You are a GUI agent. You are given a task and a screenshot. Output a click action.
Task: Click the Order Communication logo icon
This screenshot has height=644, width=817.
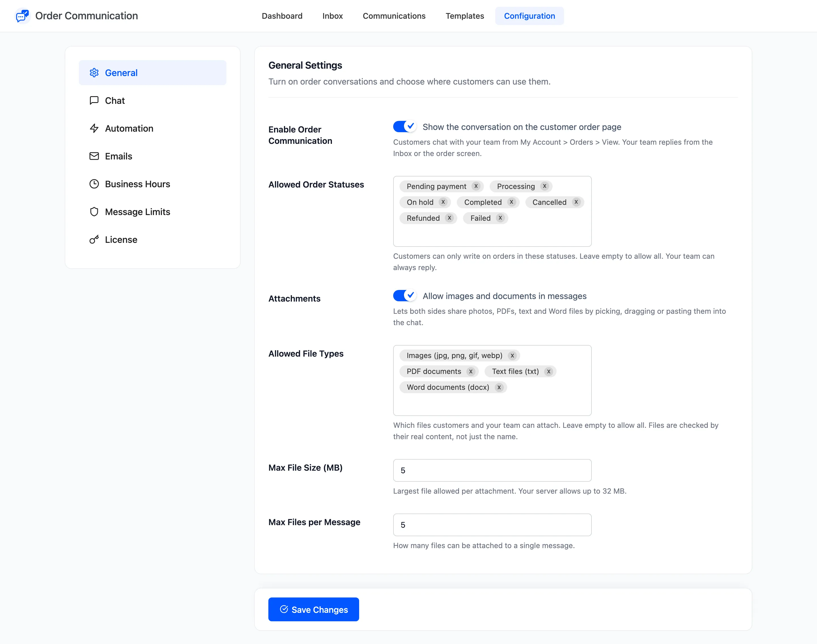[23, 16]
